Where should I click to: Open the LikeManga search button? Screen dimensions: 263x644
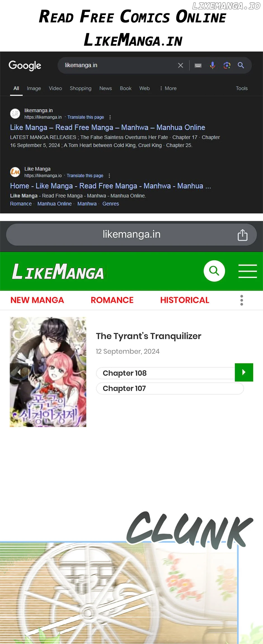click(x=214, y=271)
